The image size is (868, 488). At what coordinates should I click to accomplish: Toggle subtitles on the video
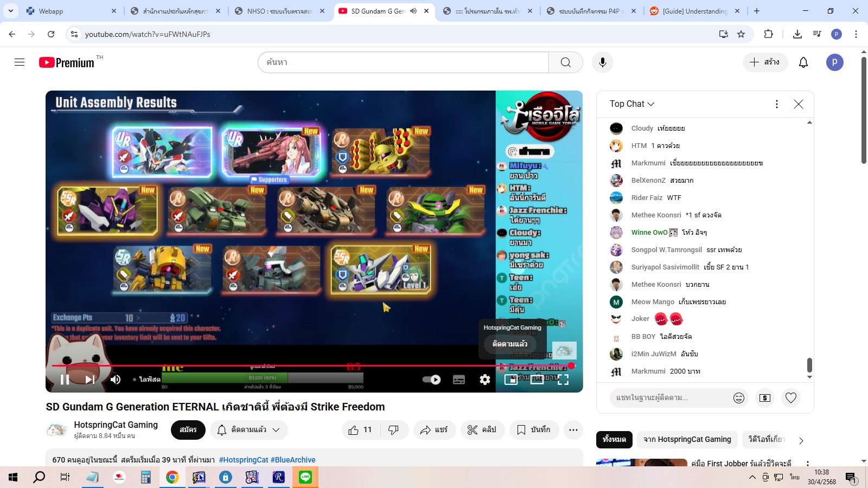[459, 380]
